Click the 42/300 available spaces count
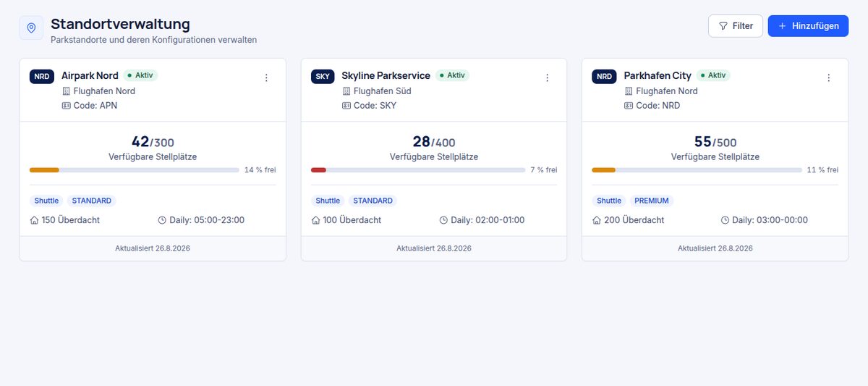Screen dimensions: 868x386 pos(153,142)
